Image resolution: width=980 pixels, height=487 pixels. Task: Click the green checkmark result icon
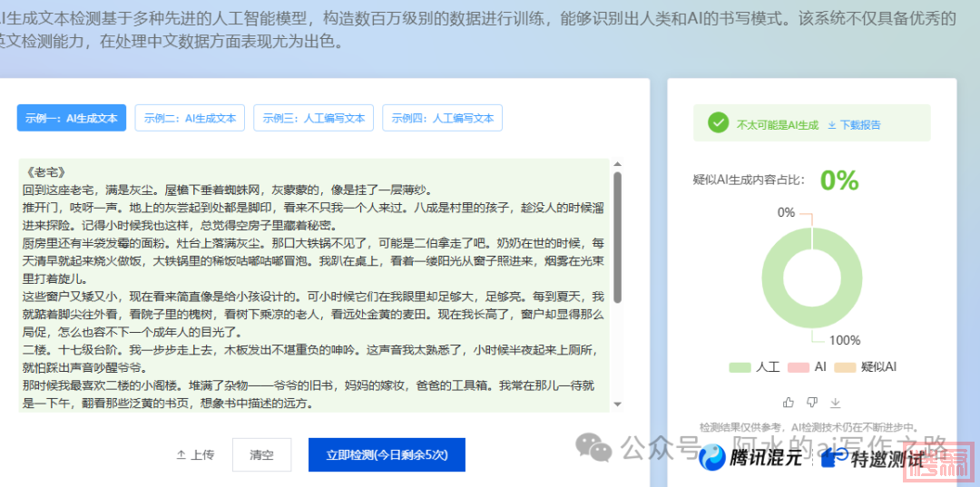tap(719, 123)
